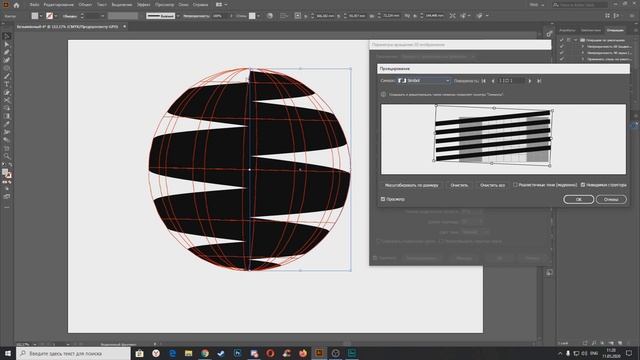Click the Home icon in the top bar
The image size is (640, 360).
tap(16, 5)
